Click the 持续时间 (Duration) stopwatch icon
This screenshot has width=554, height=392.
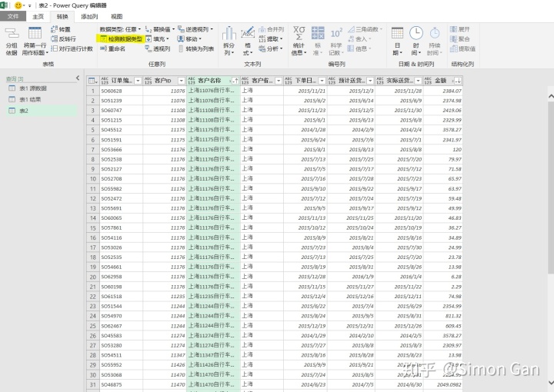point(435,33)
